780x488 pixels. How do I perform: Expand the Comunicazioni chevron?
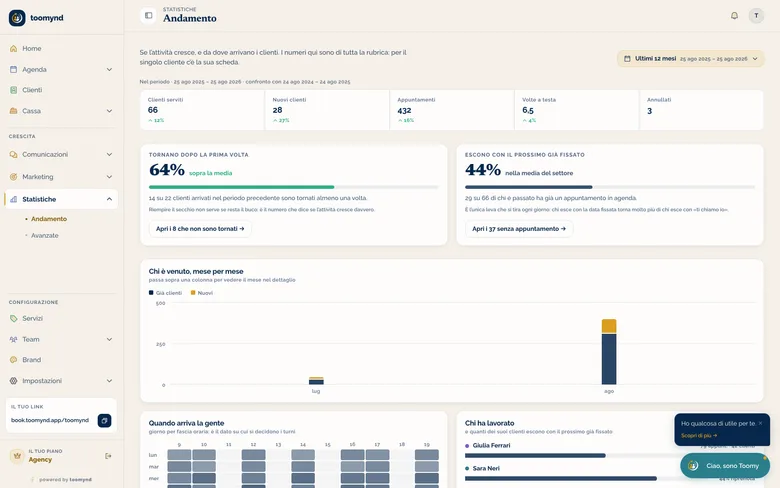(x=109, y=155)
